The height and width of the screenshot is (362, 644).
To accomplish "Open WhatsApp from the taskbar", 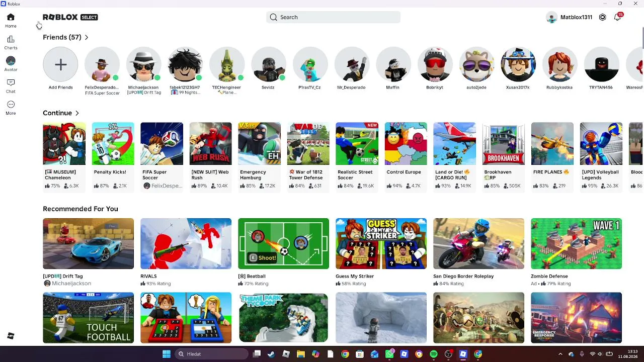I will (x=389, y=354).
